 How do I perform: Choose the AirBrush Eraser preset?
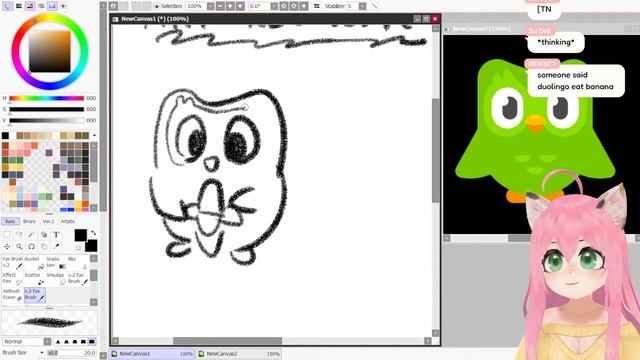(12, 294)
